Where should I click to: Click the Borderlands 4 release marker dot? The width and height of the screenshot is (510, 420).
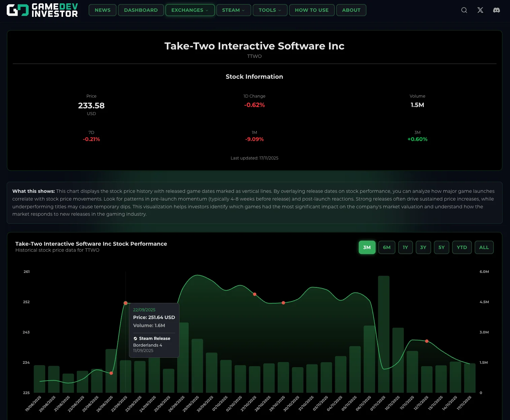[x=126, y=303]
